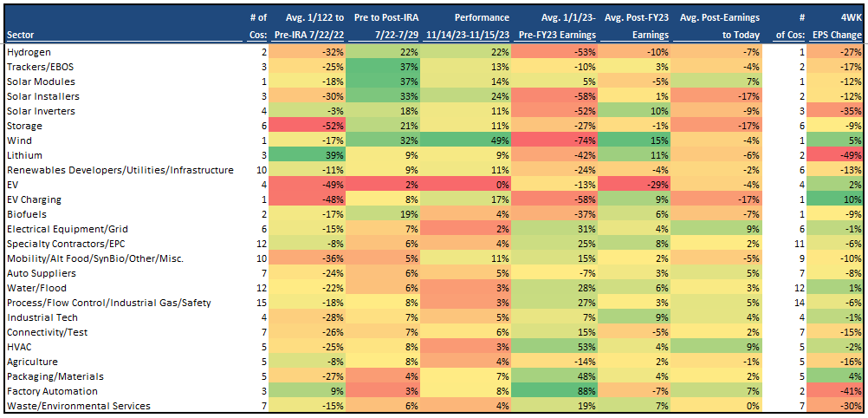Click the Waste/Environmental Services row label
Screen dimensions: 868x418
point(79,406)
